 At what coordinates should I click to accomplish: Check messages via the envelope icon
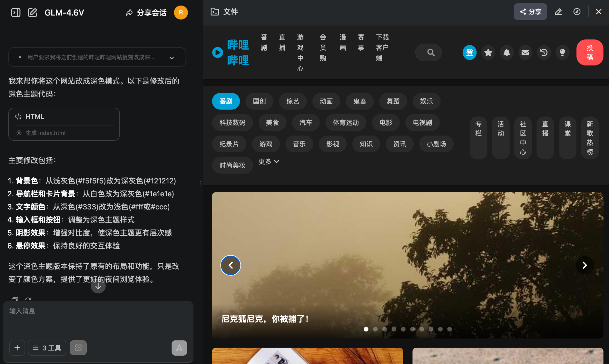pos(525,52)
